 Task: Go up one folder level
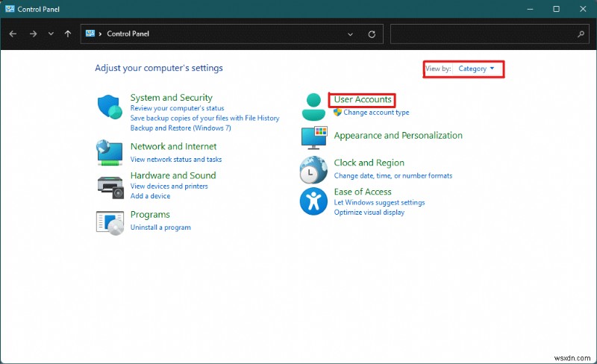[68, 34]
